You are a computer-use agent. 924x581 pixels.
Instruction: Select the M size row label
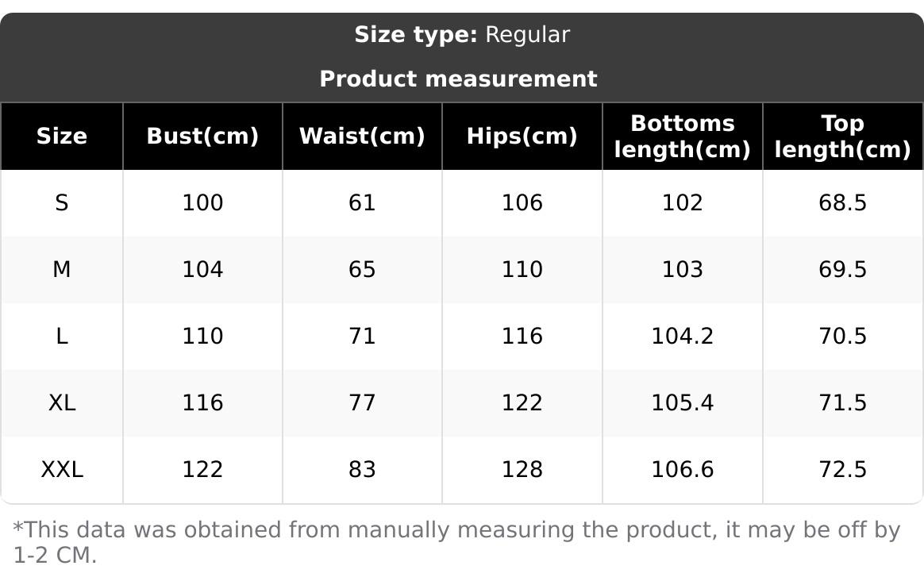coord(62,270)
